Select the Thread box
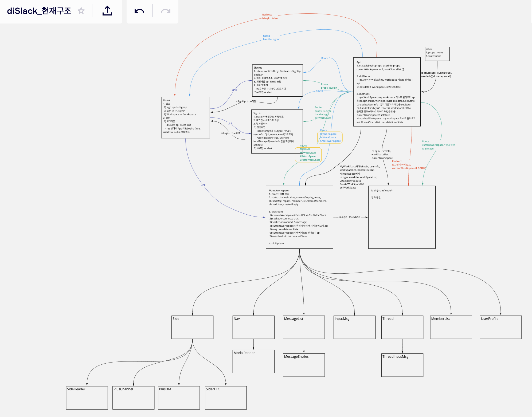Image resolution: width=532 pixels, height=417 pixels. coord(402,327)
